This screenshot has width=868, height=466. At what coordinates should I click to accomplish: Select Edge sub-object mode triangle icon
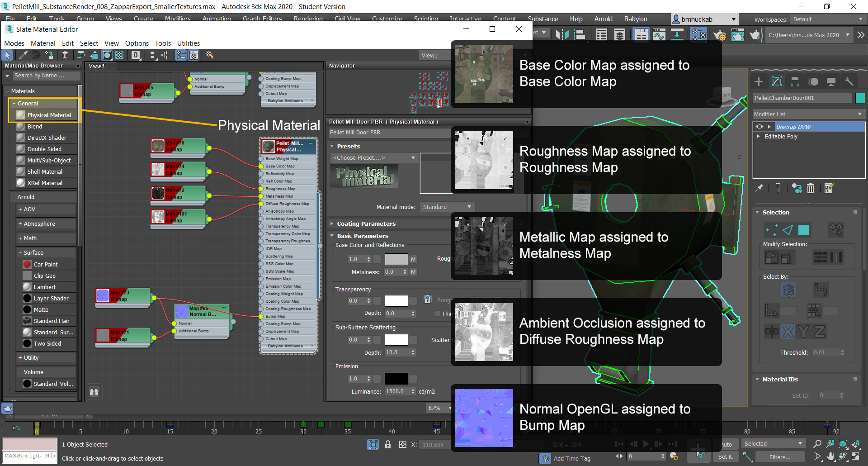point(788,230)
